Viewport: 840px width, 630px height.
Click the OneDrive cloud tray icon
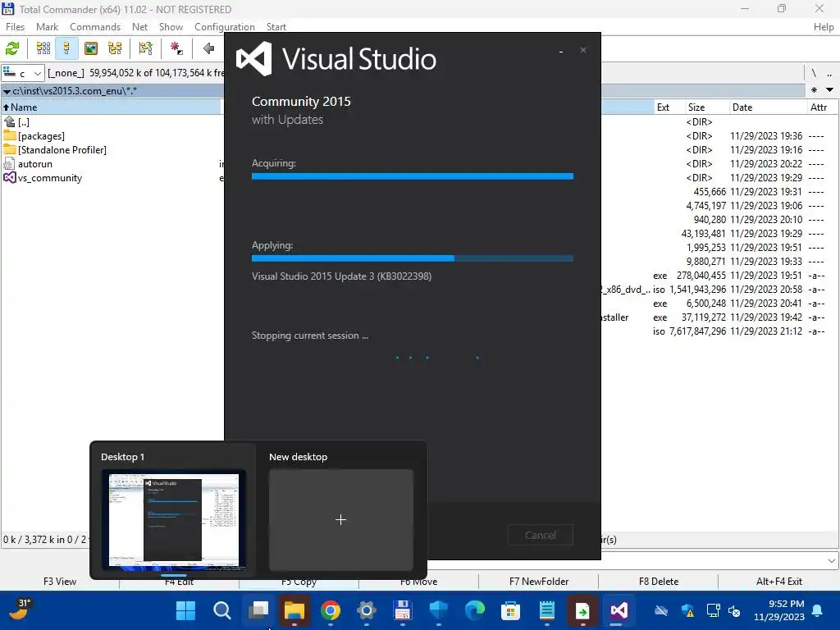point(662,610)
